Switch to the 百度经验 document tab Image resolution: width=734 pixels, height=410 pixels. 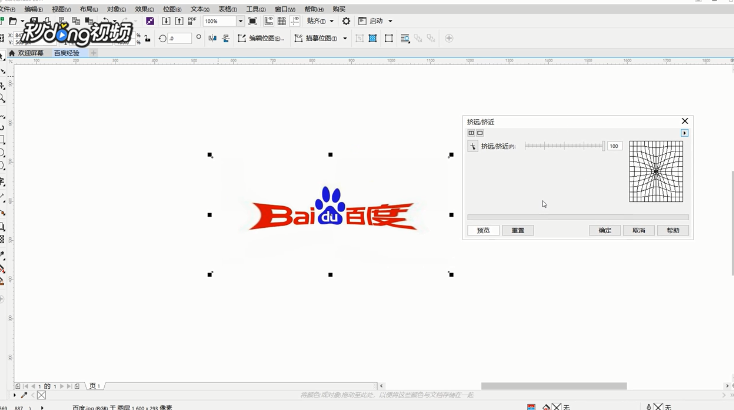point(66,53)
